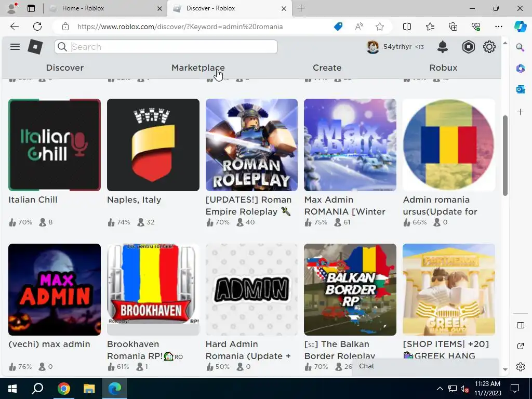Open the Roblox hamburger navigation menu

(x=15, y=47)
